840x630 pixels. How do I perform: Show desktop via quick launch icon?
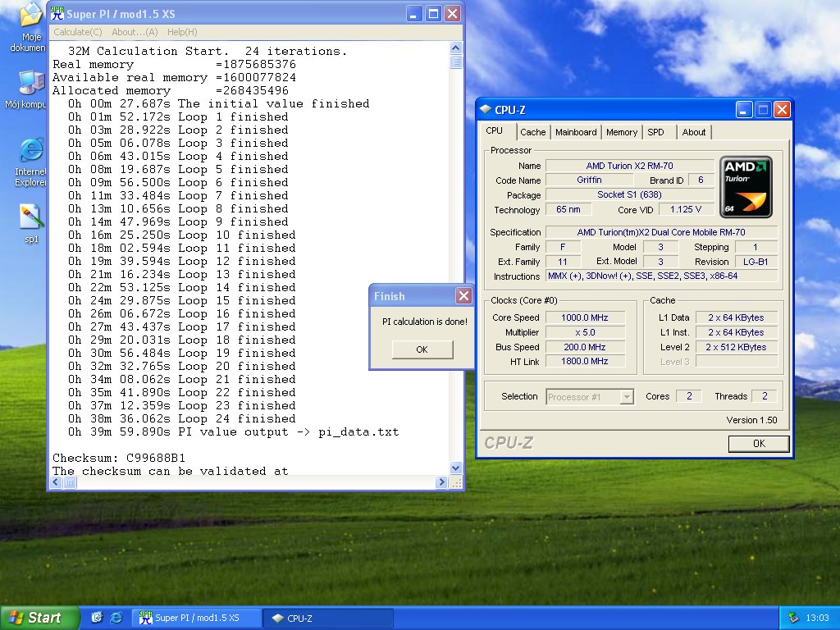[97, 618]
